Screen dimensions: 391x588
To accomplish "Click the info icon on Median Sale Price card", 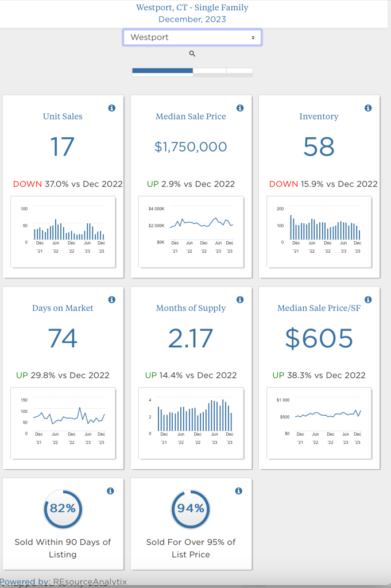I will pos(240,108).
